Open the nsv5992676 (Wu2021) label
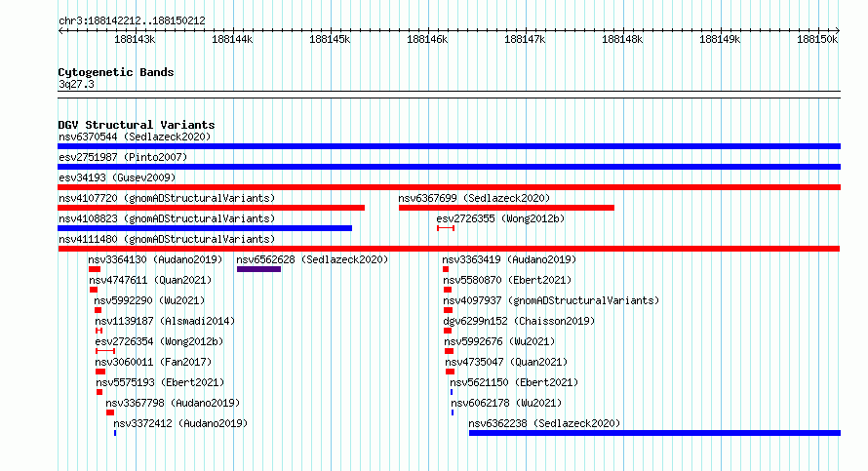The height and width of the screenshot is (471, 868). [x=499, y=341]
